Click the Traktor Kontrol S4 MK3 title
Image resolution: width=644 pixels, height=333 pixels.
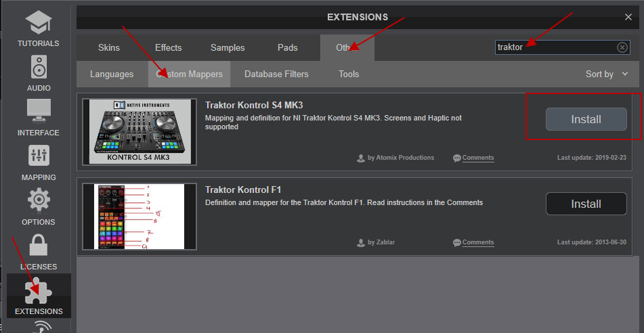pos(254,105)
